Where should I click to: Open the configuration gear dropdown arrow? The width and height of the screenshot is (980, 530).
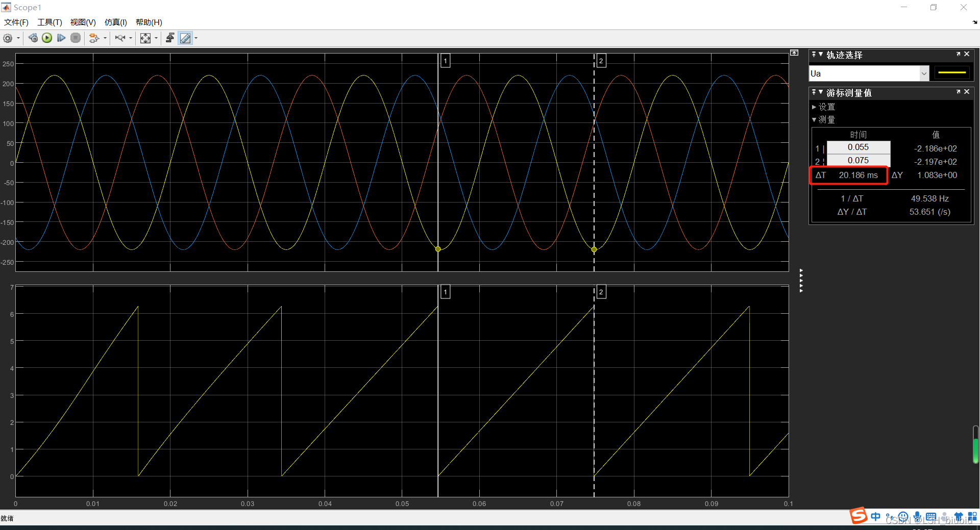point(18,38)
